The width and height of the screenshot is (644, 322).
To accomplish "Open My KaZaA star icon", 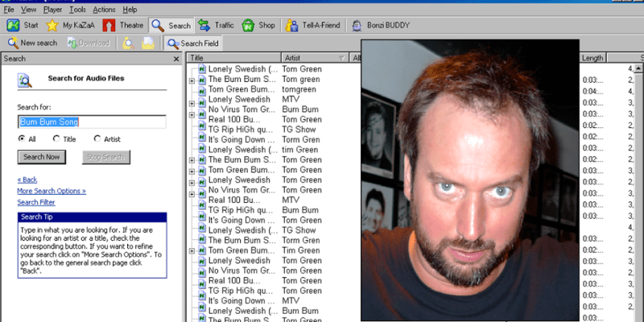I will click(52, 25).
